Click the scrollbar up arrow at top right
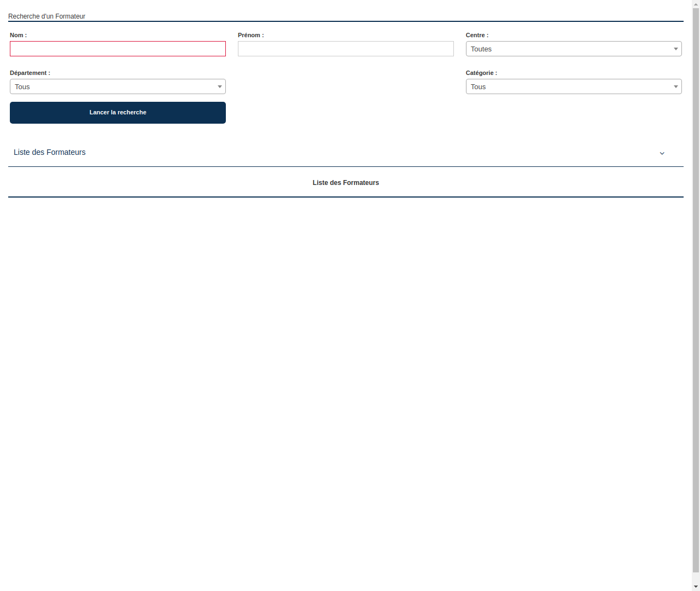The width and height of the screenshot is (700, 591). pos(695,4)
